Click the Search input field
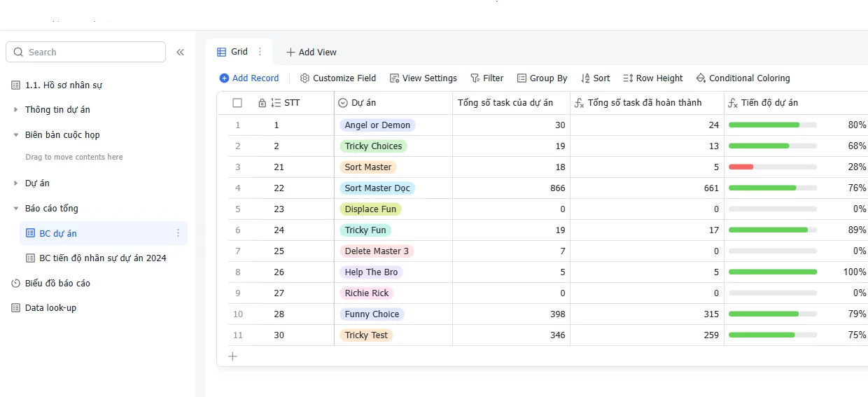Viewport: 868px width, 397px height. [x=85, y=52]
